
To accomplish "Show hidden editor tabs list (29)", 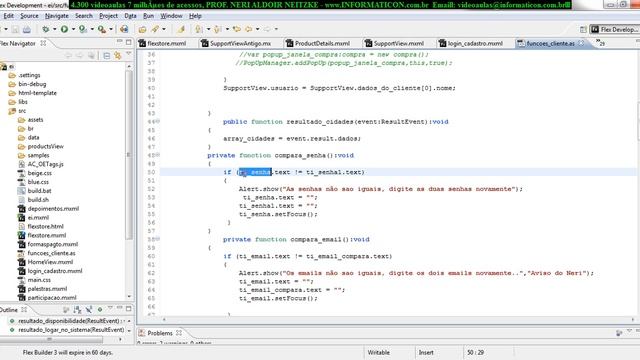I will tap(600, 42).
